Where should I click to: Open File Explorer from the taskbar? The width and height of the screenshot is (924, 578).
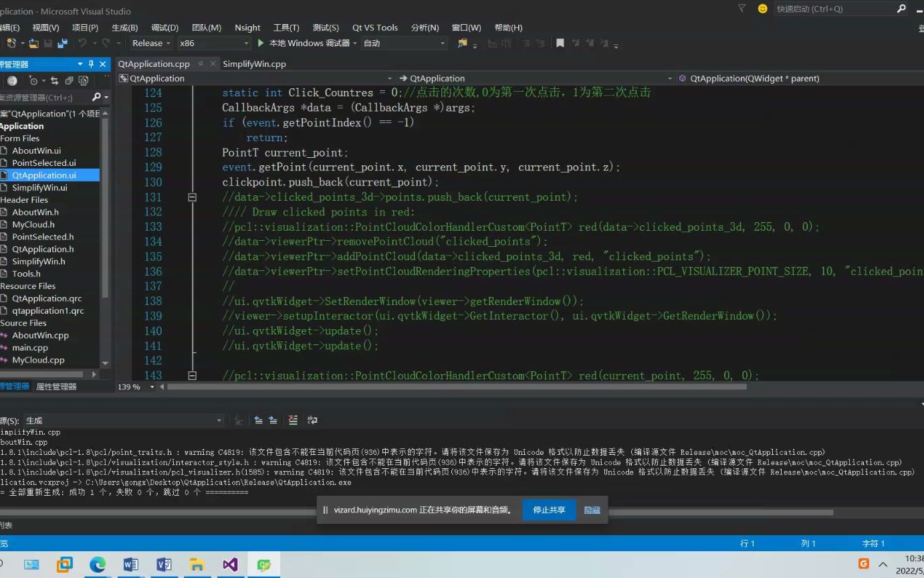(x=197, y=565)
